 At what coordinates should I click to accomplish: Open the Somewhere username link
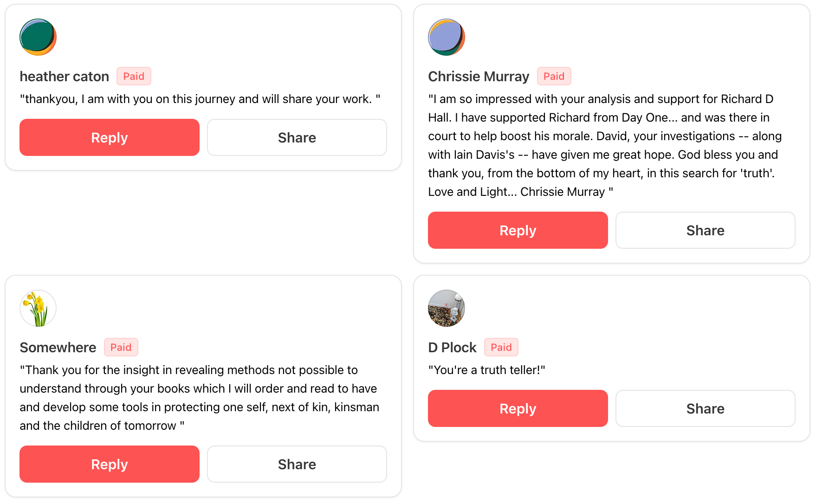point(58,348)
